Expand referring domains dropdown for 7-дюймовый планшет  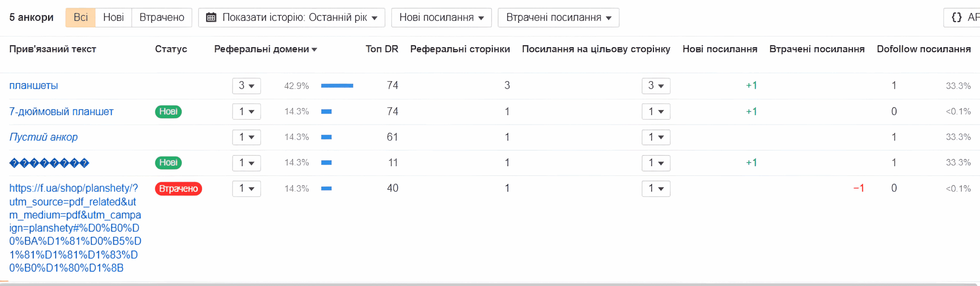click(x=247, y=112)
